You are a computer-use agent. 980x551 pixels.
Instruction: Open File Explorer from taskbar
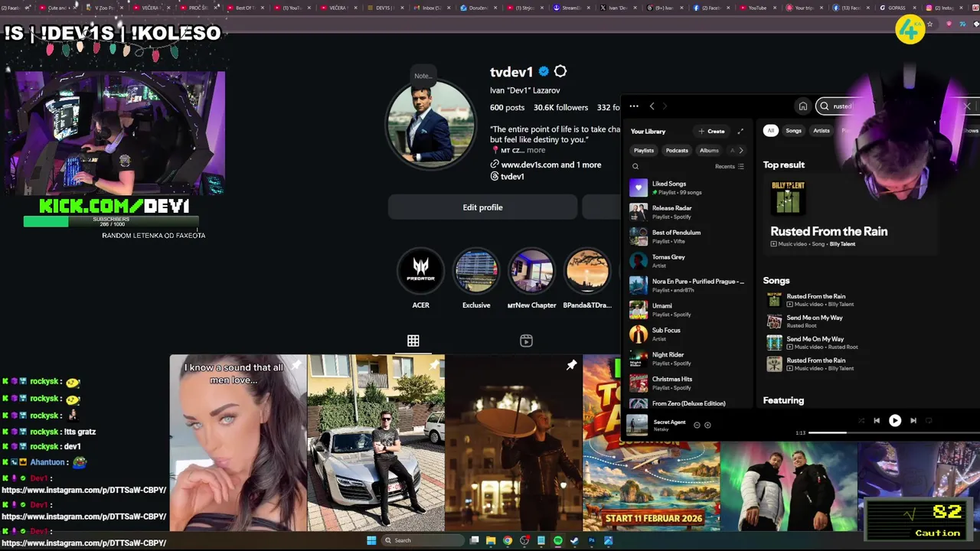[491, 540]
